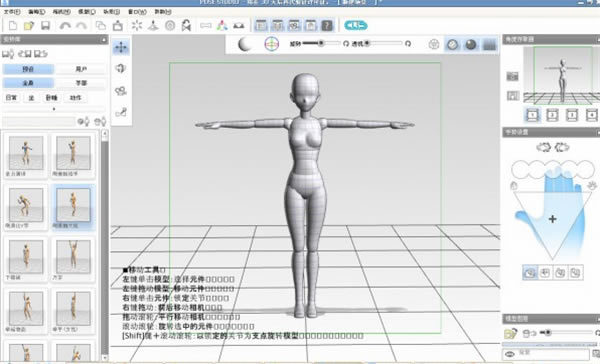
Task: Click the mirror pose figure toolbar icon
Action: pos(186,26)
